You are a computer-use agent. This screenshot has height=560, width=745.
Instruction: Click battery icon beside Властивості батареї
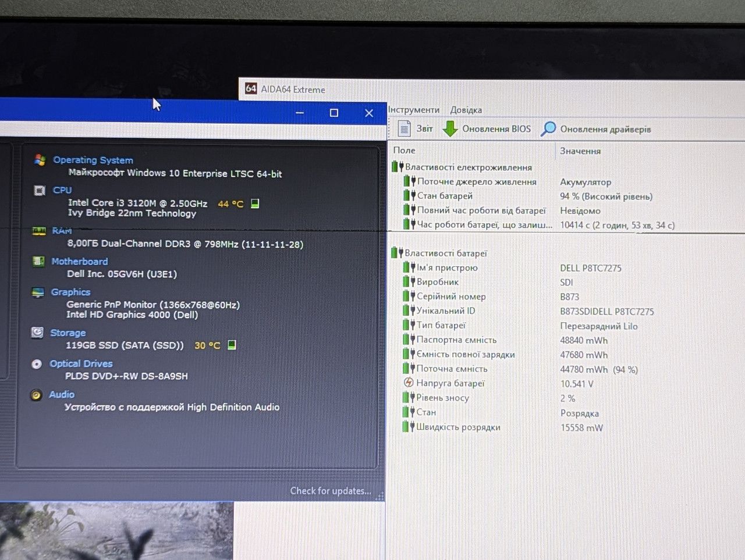[398, 253]
